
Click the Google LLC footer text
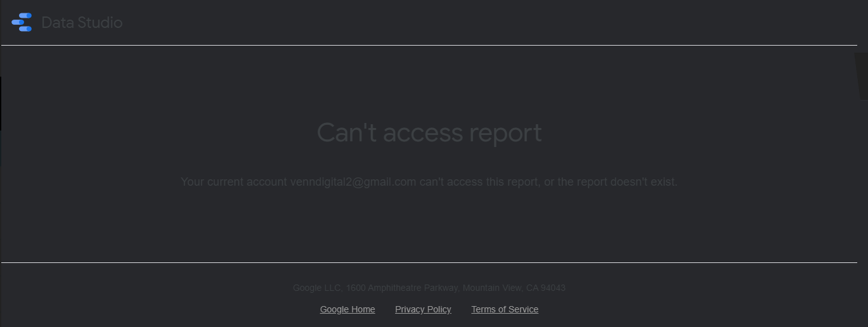317,288
